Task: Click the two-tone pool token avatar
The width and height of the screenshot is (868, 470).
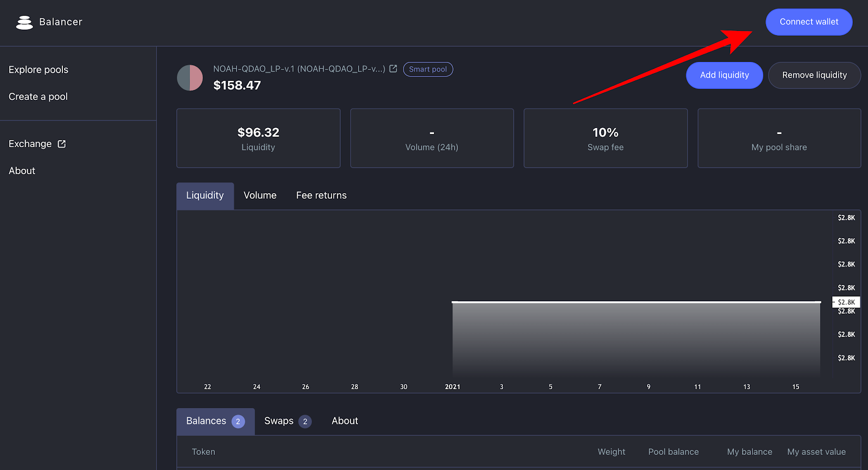Action: 190,78
